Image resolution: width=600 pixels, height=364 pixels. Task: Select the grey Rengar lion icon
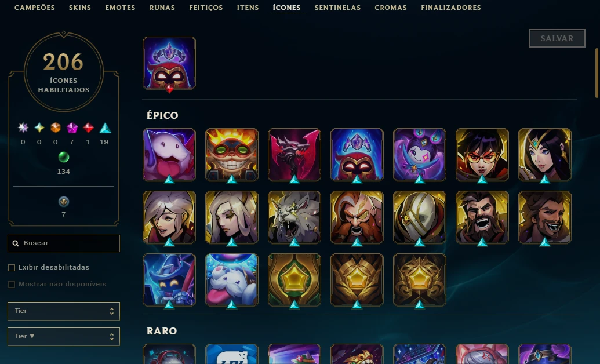click(294, 217)
